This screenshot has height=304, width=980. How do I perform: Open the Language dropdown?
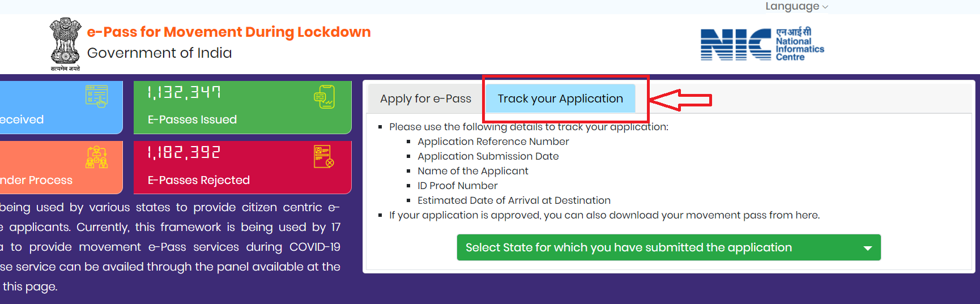[796, 6]
